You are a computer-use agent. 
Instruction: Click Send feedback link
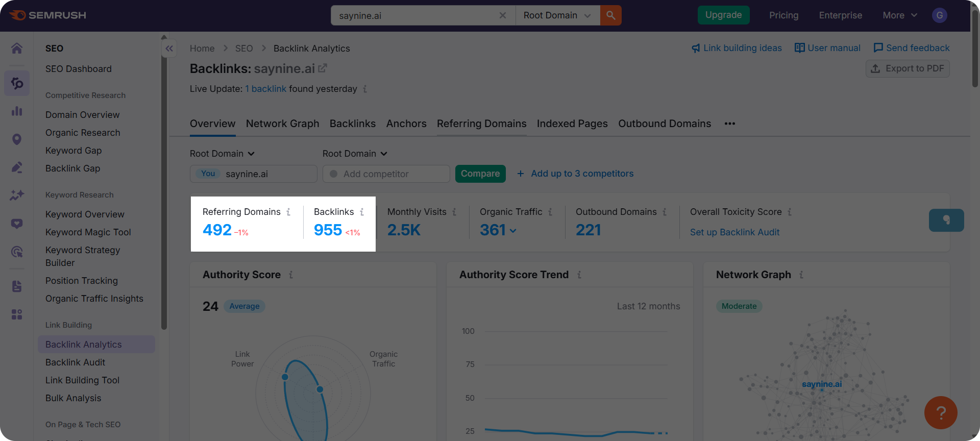tap(912, 48)
